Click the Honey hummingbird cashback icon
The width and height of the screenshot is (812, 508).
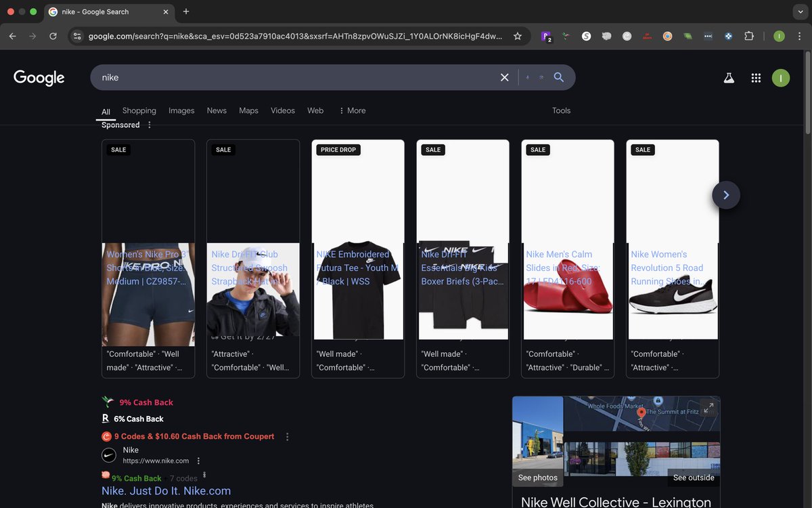[x=108, y=401]
